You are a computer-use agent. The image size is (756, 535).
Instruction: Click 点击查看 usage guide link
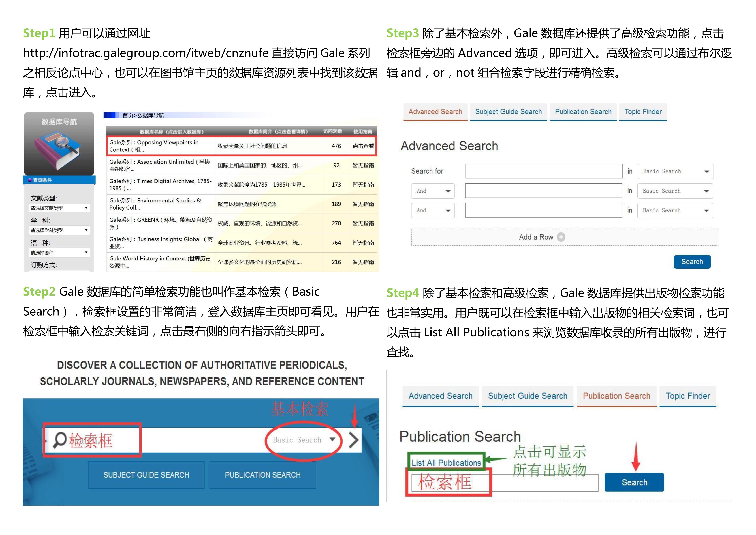pyautogui.click(x=363, y=146)
